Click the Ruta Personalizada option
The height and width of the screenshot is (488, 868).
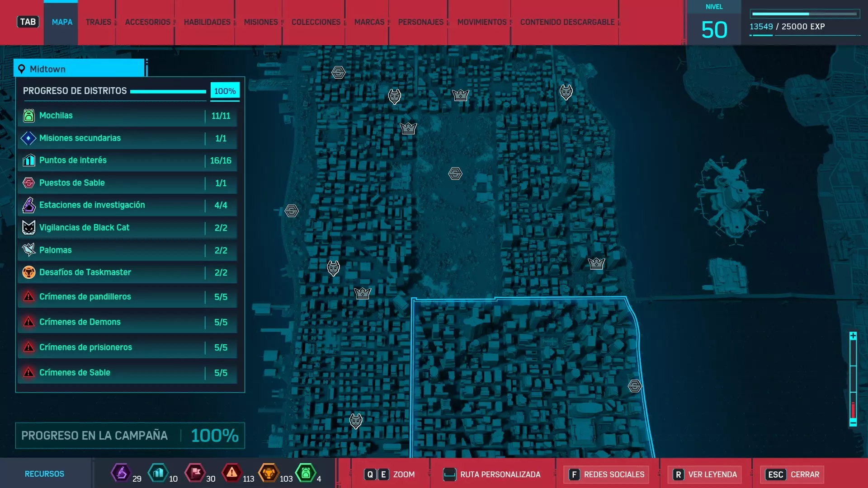492,474
